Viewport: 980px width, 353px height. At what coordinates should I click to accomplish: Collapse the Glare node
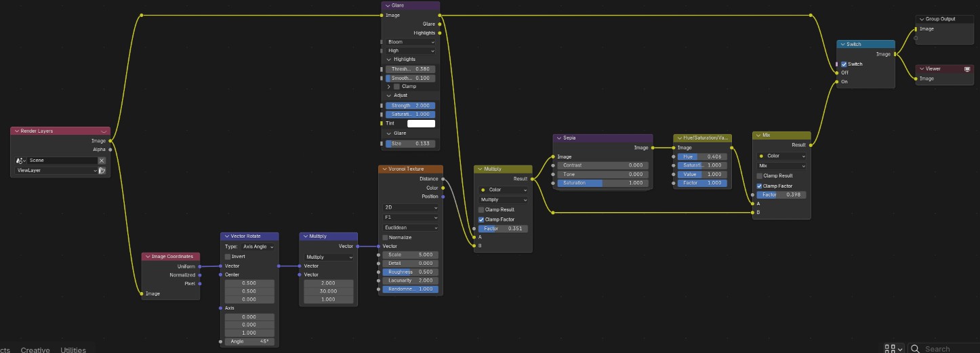pyautogui.click(x=387, y=5)
